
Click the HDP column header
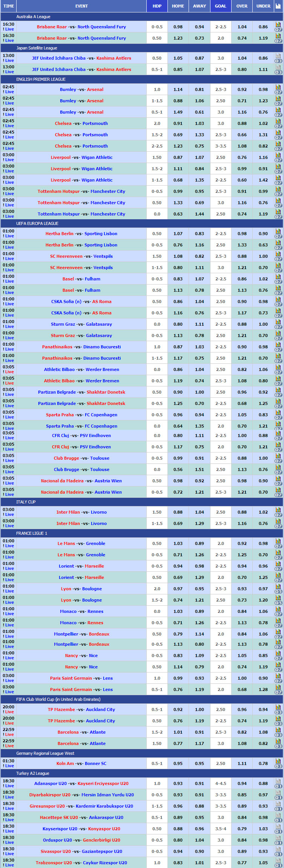[157, 6]
